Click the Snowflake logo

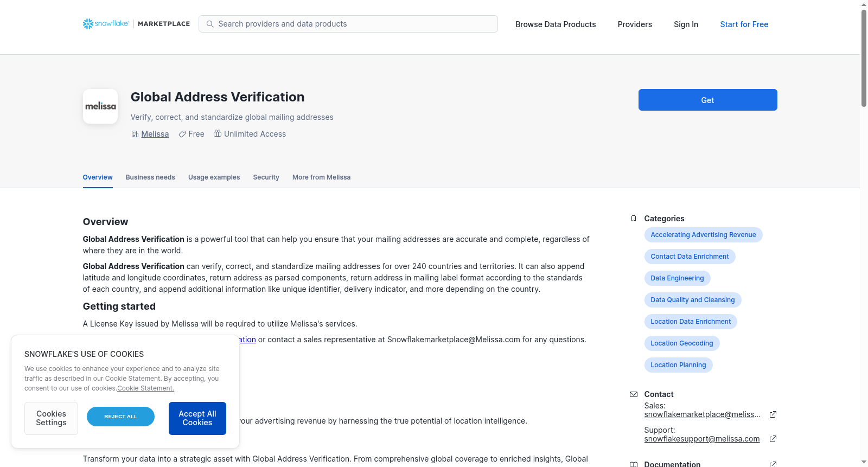pyautogui.click(x=106, y=24)
